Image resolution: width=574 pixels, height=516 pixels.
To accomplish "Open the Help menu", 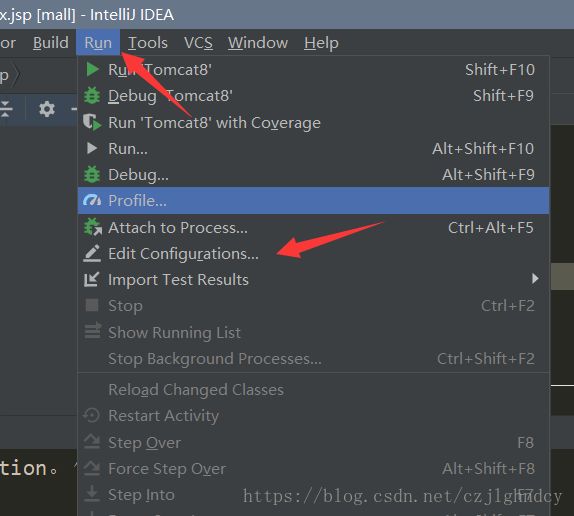I will [x=321, y=43].
